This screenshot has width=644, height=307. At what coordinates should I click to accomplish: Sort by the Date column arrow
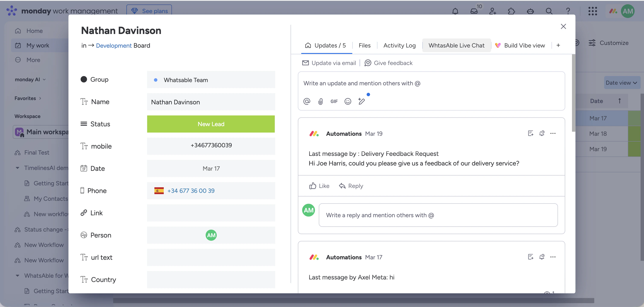(619, 101)
